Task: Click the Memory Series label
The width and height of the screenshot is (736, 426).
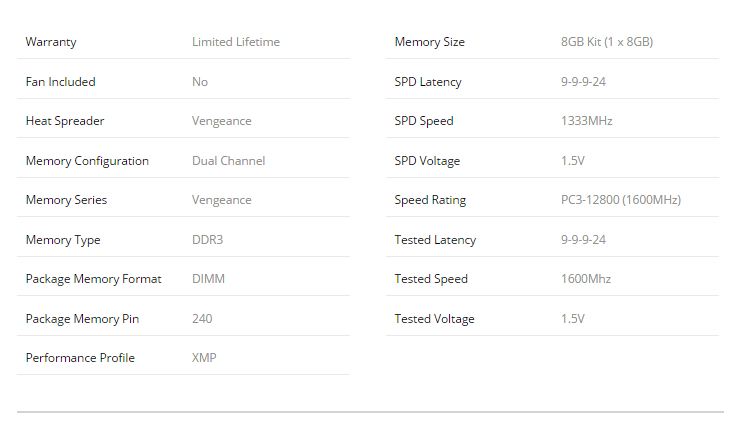Action: pos(66,200)
